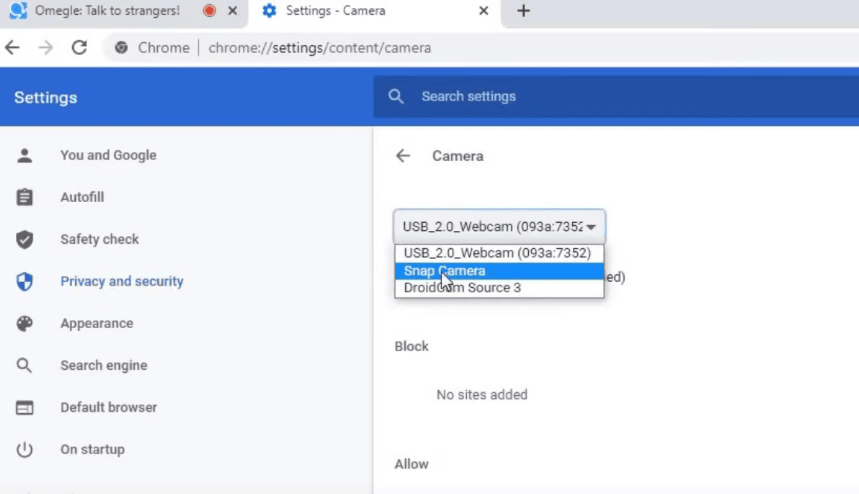Click the address bar URL
The height and width of the screenshot is (494, 859).
[319, 48]
